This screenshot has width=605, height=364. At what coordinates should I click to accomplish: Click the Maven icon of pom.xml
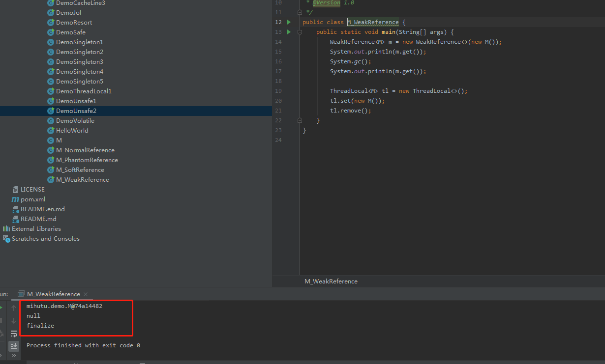pos(15,199)
